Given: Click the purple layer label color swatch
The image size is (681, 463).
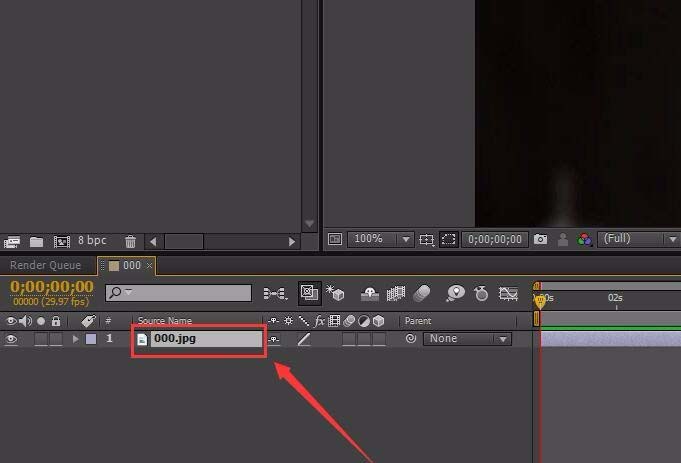Looking at the screenshot, I should coord(91,339).
